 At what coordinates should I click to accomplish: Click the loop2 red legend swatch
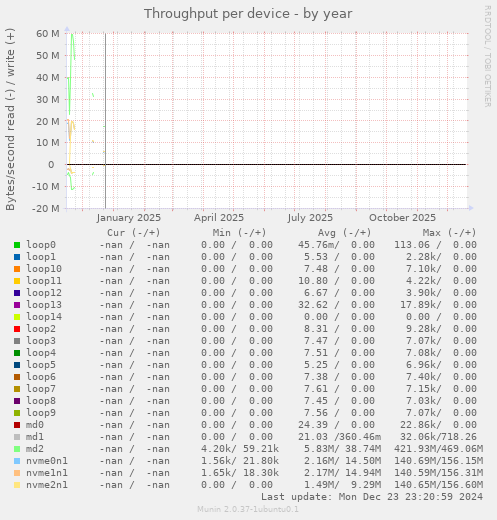tap(17, 329)
